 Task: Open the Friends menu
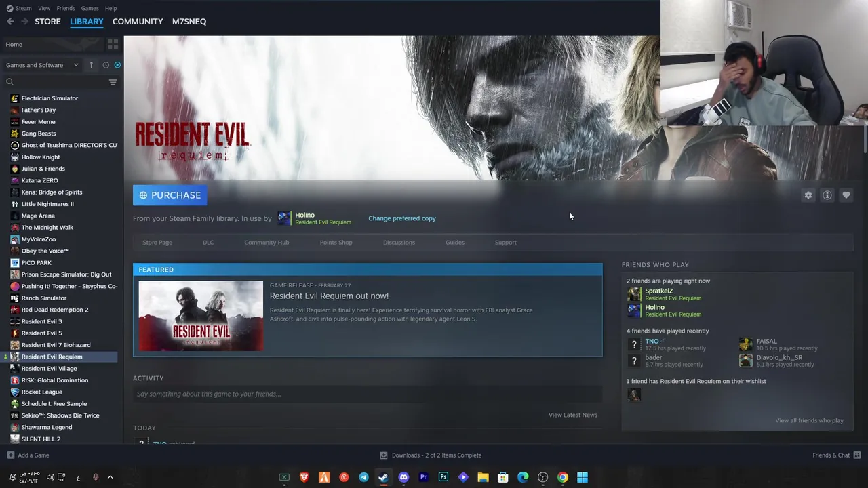click(66, 8)
